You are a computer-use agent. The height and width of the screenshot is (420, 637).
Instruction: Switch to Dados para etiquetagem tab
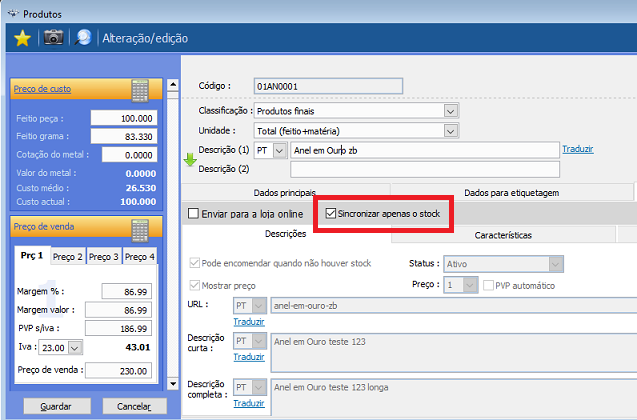click(511, 193)
